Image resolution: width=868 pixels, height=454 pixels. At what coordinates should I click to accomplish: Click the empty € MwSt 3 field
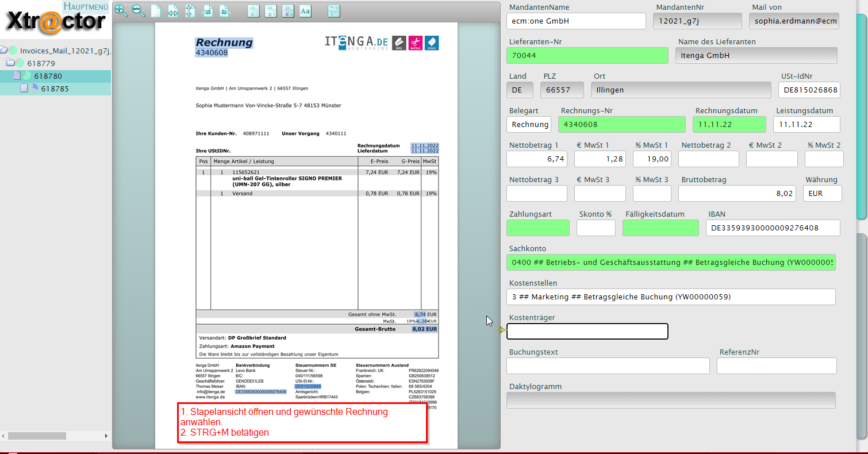[600, 193]
